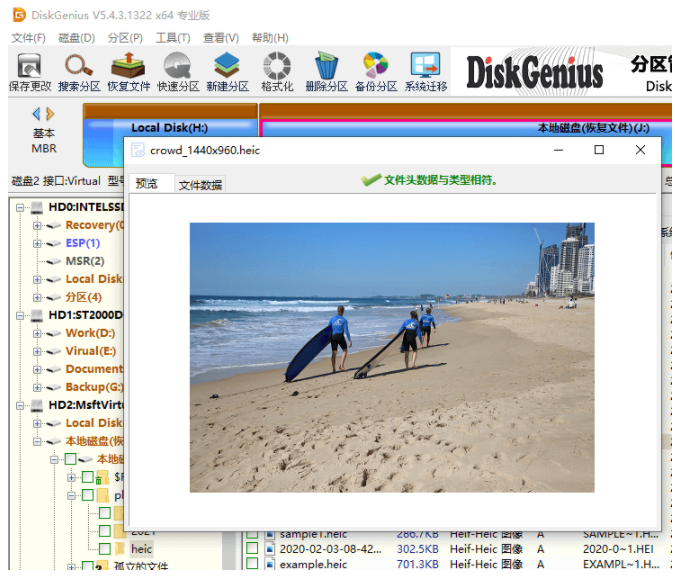The height and width of the screenshot is (587, 675).
Task: Expand the Work(D:) partition node
Action: click(37, 333)
